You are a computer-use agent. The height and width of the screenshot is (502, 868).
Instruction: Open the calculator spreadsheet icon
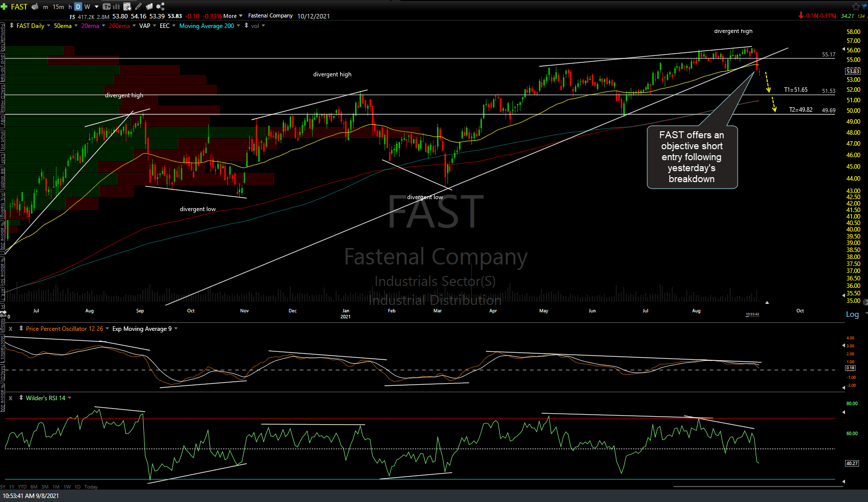pyautogui.click(x=128, y=6)
